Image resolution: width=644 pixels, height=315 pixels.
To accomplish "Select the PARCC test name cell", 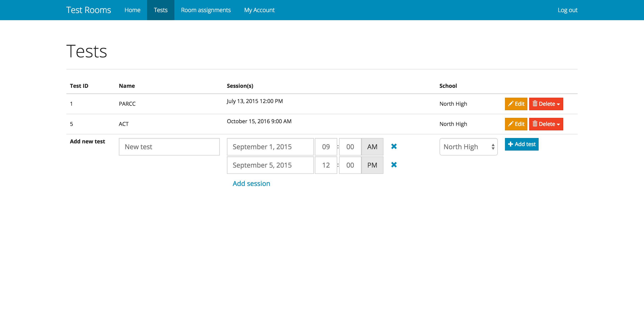I will 127,104.
